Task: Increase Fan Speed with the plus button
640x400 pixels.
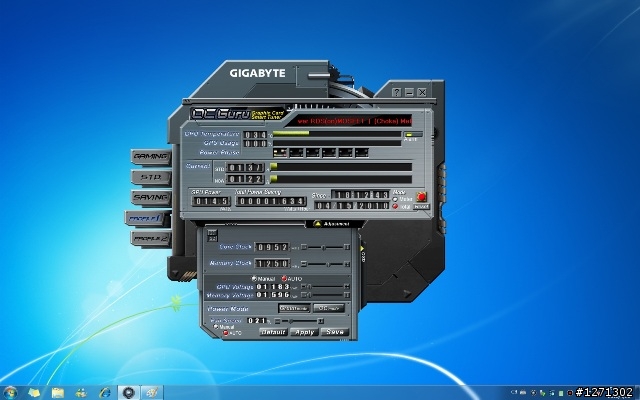Action: click(321, 321)
